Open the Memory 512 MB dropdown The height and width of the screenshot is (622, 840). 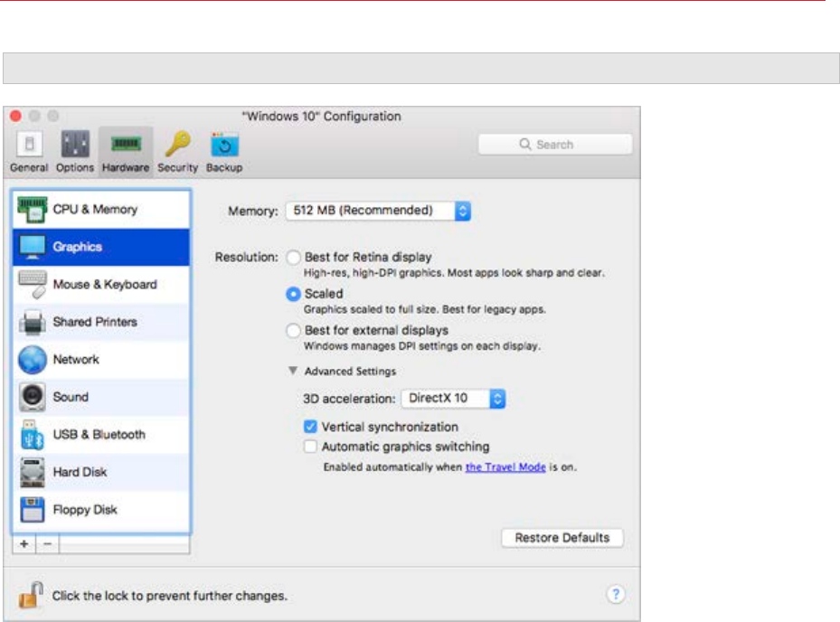pos(378,211)
